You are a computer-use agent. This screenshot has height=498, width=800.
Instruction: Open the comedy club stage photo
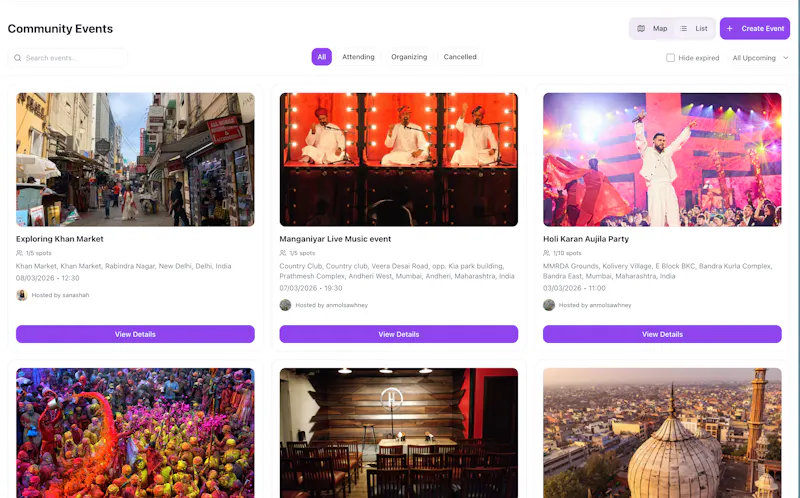point(398,433)
